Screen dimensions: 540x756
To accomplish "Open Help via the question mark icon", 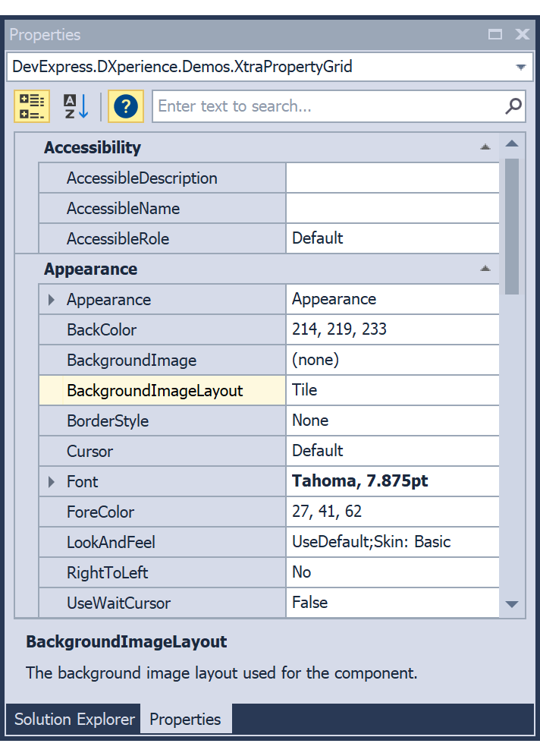I will (125, 106).
